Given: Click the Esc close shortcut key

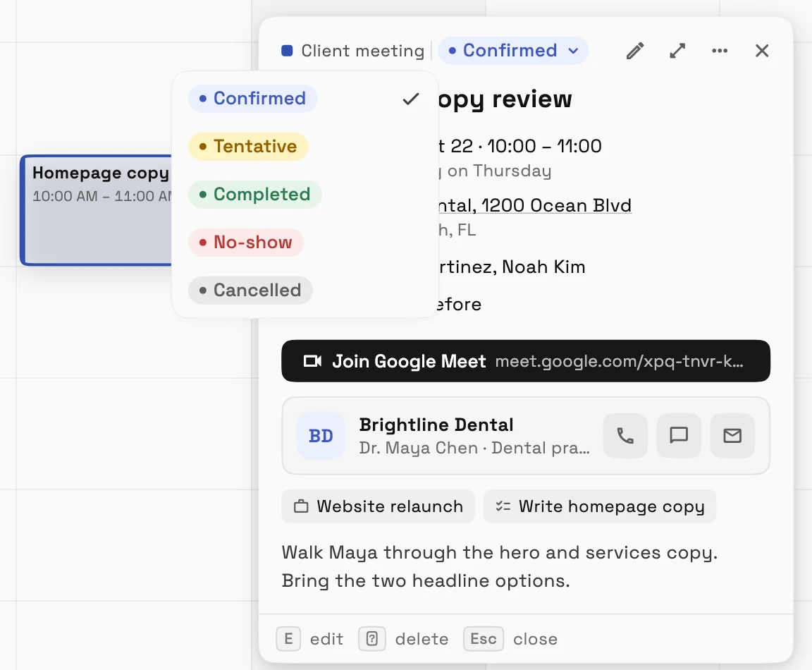Looking at the screenshot, I should tap(483, 639).
